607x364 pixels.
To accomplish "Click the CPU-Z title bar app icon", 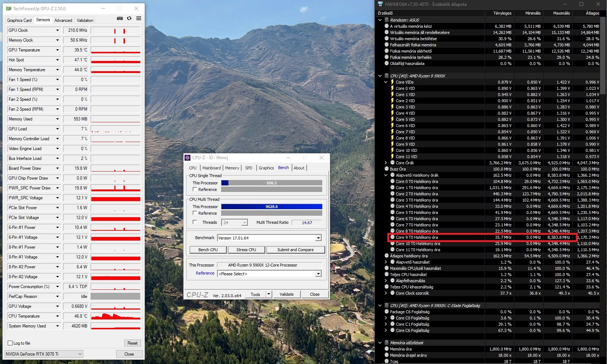I will (x=187, y=158).
